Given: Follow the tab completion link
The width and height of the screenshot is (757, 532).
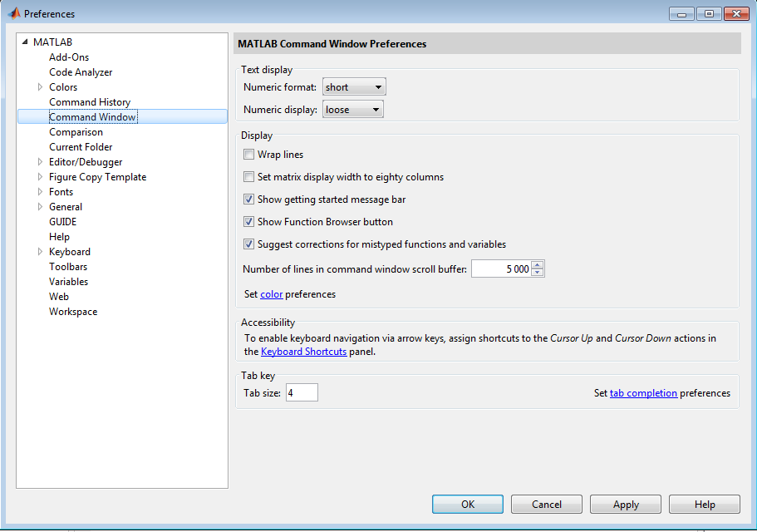Looking at the screenshot, I should point(643,393).
